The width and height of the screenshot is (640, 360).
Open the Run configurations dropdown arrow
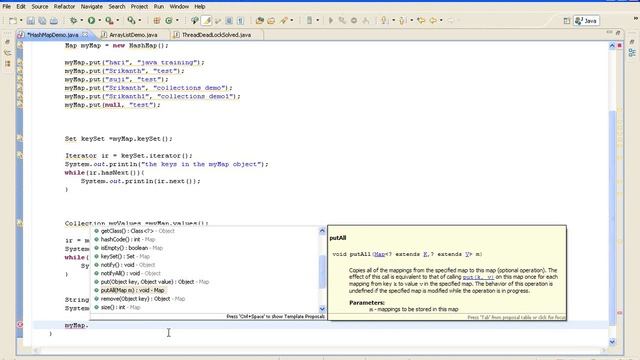coord(100,20)
